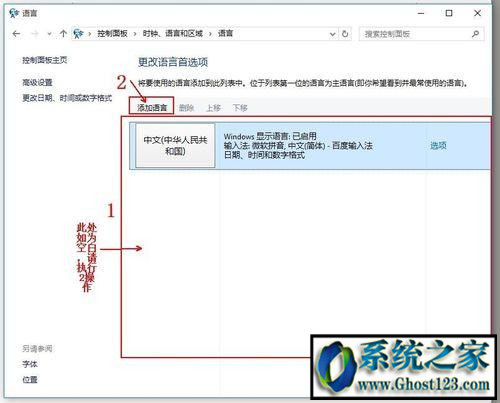Refresh the current page

tap(345, 34)
